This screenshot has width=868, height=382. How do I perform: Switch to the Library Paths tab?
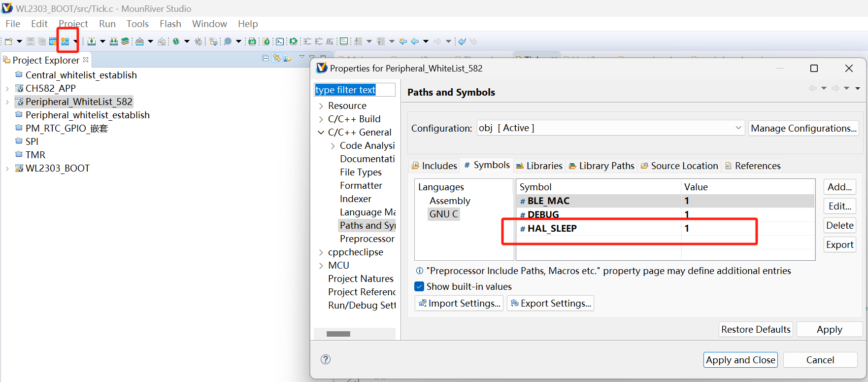point(601,166)
